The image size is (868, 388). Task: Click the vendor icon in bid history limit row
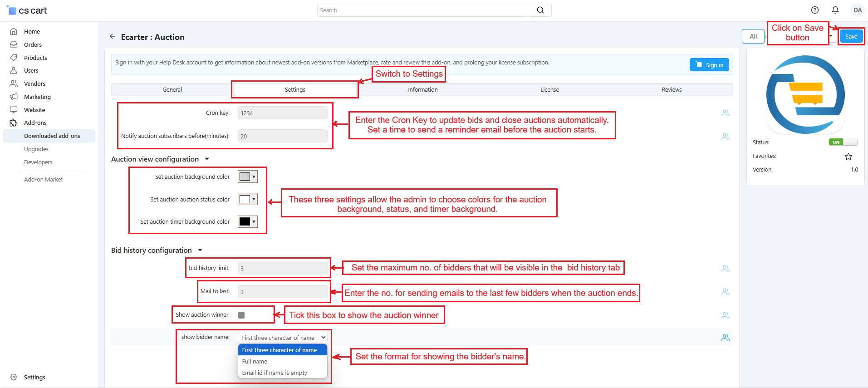[725, 269]
